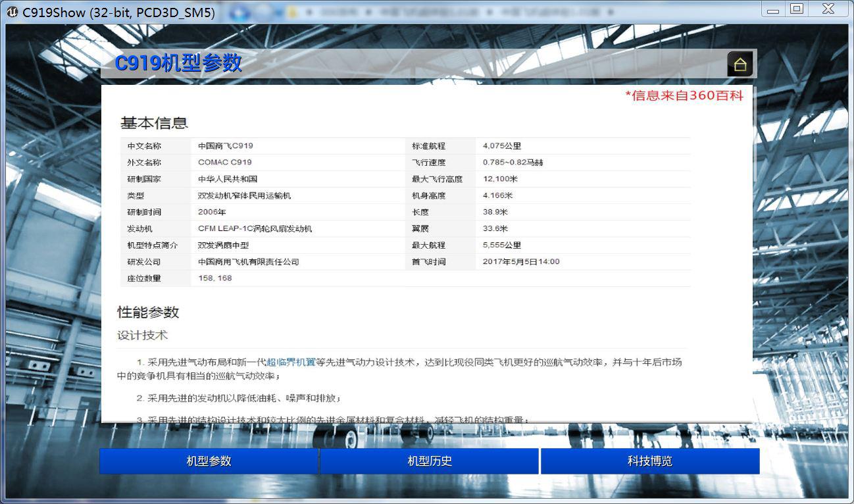Click the C919机型参数 title
Screen dimensions: 854x504
(178, 63)
